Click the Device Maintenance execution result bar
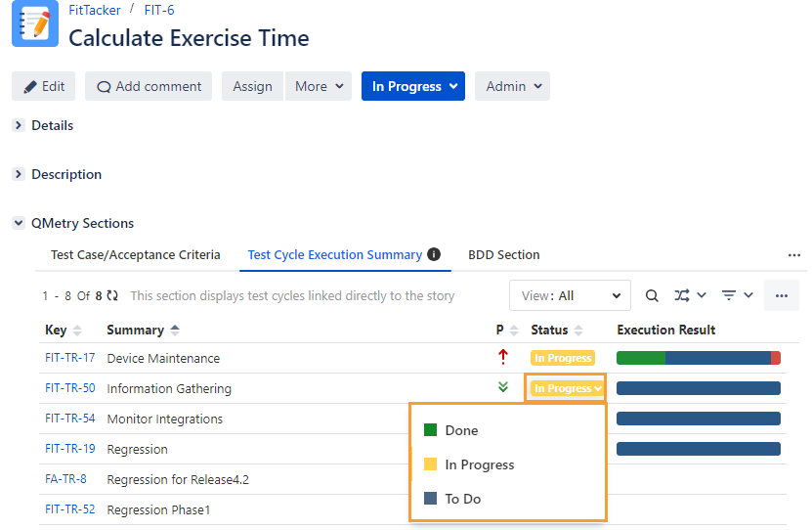812x530 pixels. (x=698, y=358)
